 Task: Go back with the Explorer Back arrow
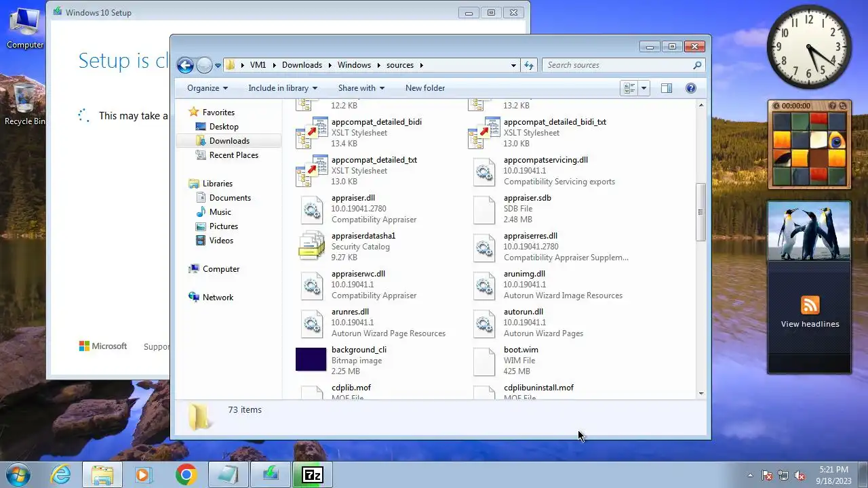tap(185, 65)
